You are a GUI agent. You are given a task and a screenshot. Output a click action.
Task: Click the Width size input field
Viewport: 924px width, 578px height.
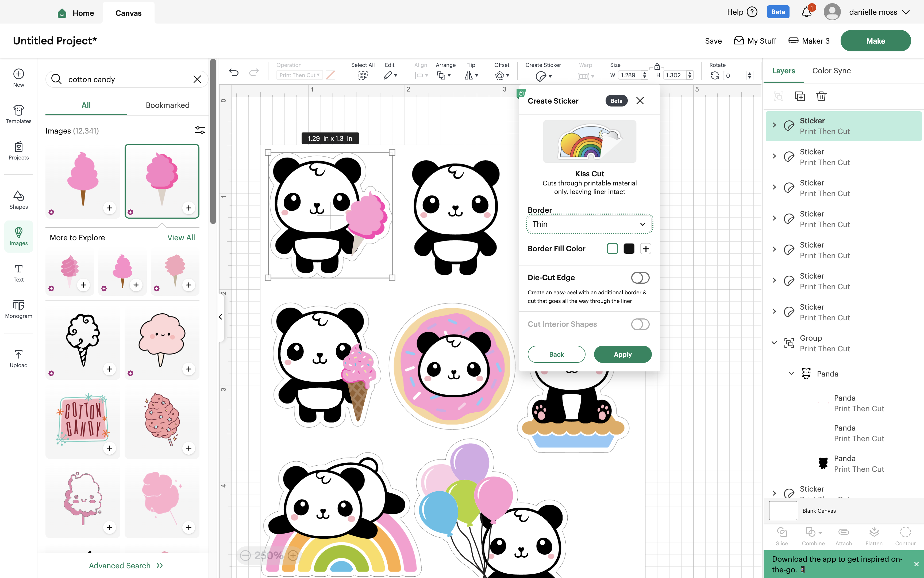[x=630, y=75]
